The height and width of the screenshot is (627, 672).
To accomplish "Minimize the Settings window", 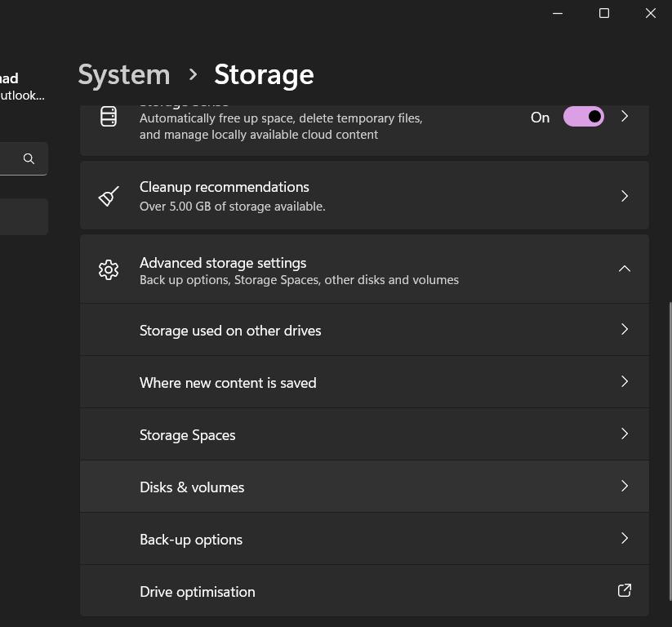I will tap(558, 13).
